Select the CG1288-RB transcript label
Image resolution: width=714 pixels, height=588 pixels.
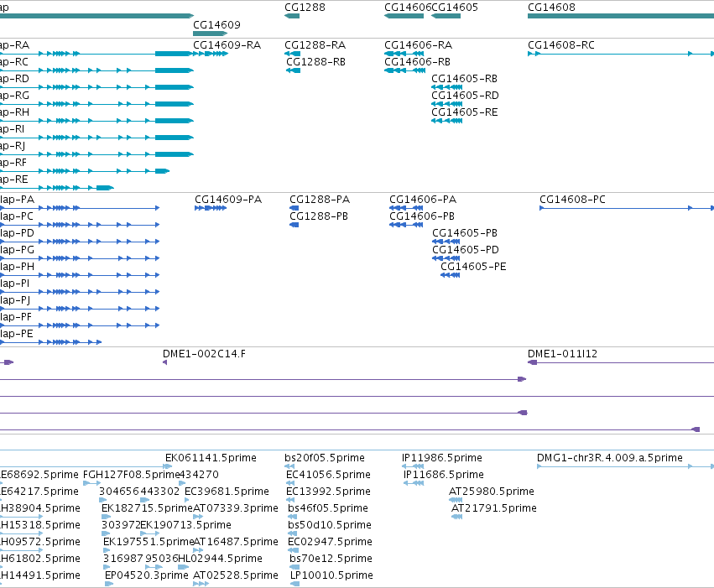point(315,62)
